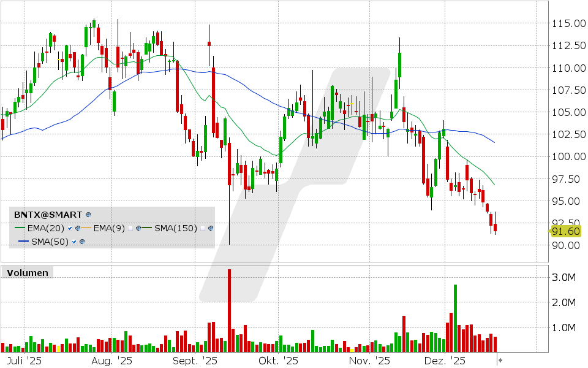Open settings for the EMA(9) indicator
The width and height of the screenshot is (588, 368).
click(x=138, y=228)
